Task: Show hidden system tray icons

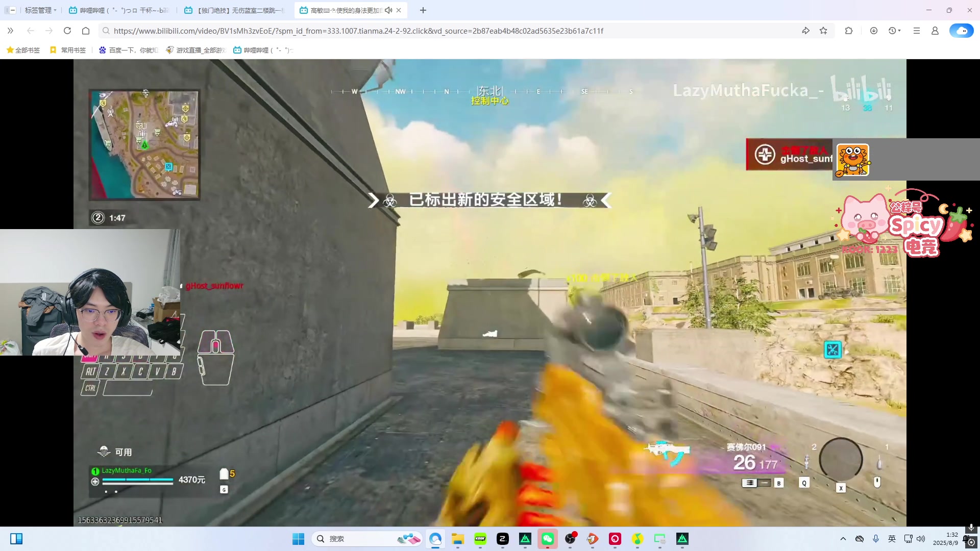Action: coord(843,539)
